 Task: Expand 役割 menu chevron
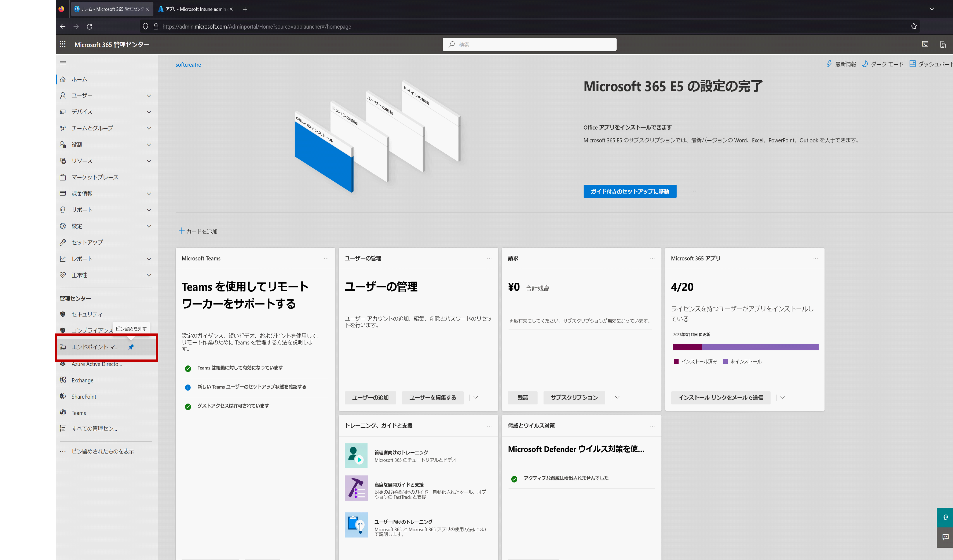point(149,144)
